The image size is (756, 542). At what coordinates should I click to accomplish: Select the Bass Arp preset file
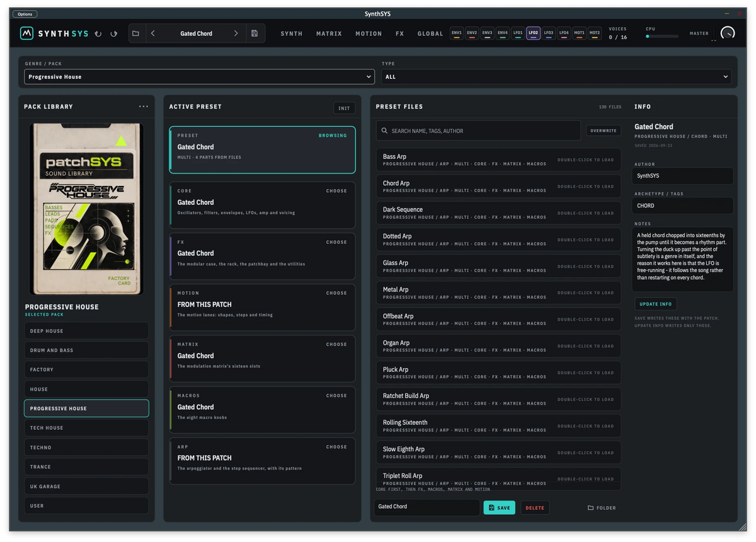(x=498, y=160)
